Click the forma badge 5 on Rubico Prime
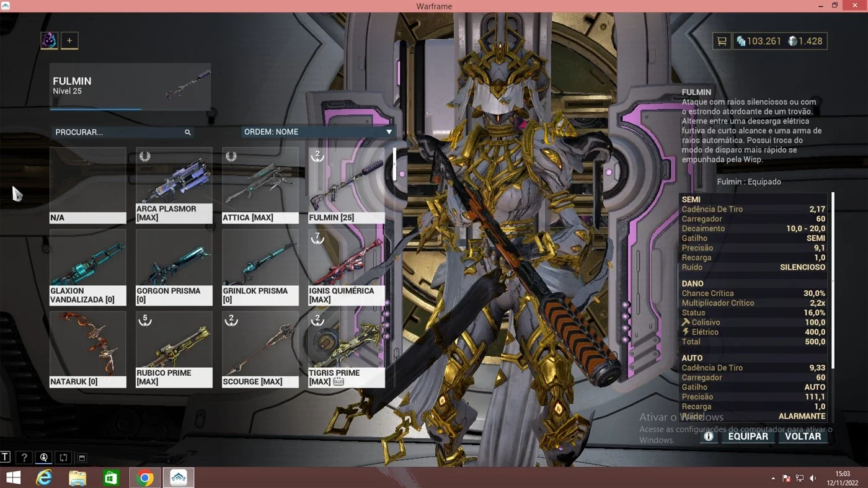This screenshot has width=868, height=488. click(145, 320)
